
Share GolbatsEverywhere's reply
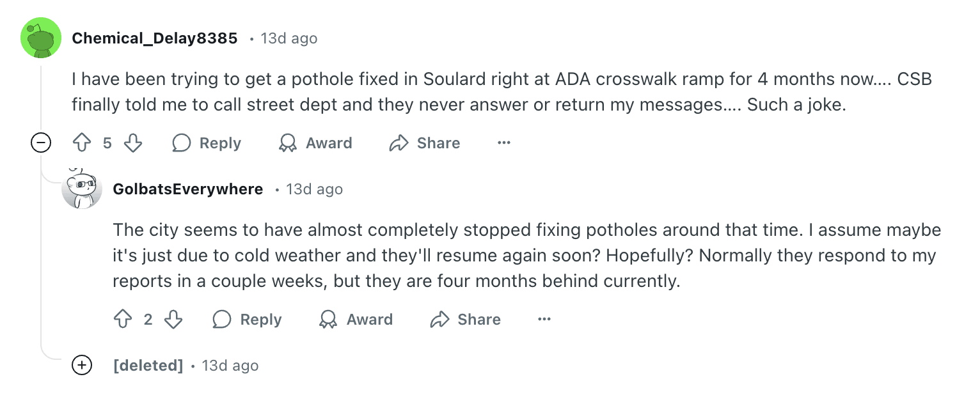click(x=465, y=320)
